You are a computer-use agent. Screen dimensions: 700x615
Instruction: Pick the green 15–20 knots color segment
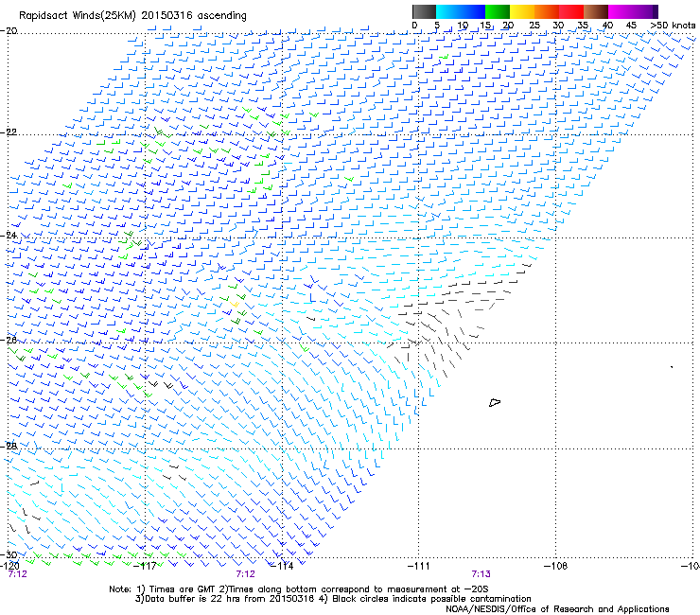498,11
